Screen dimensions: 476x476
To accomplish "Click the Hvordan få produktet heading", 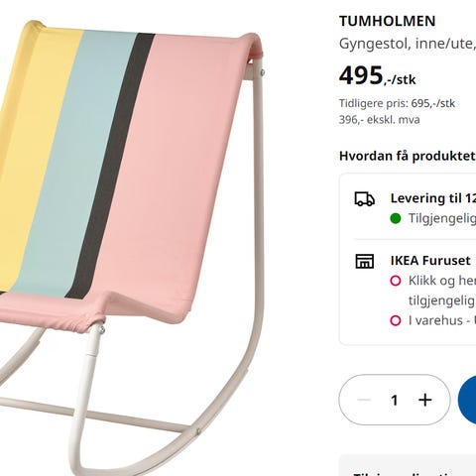I will tap(408, 156).
